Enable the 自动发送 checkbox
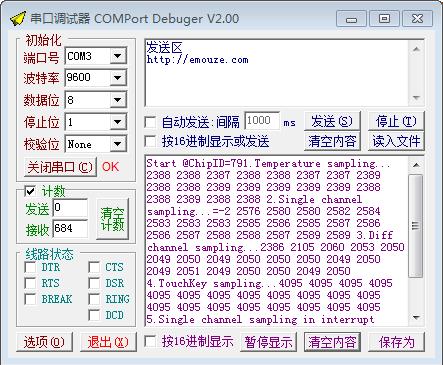Image resolution: width=443 pixels, height=365 pixels. click(150, 122)
